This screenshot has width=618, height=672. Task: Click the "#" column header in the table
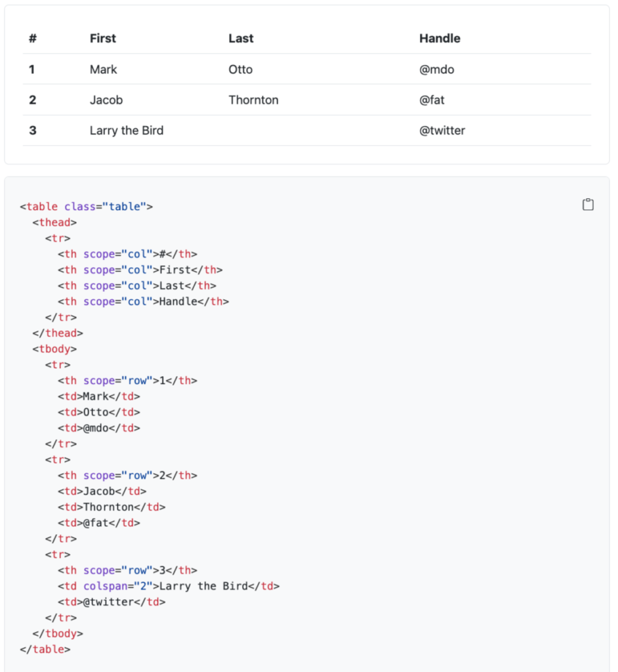33,39
